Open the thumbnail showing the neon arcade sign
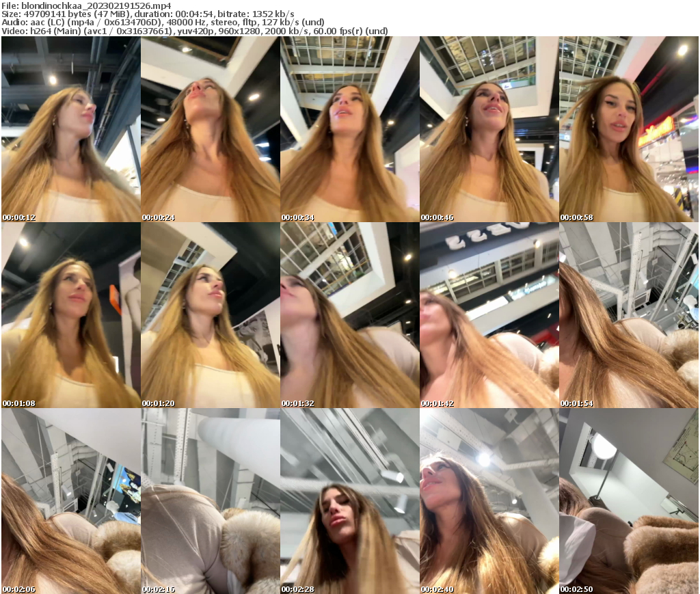 (x=629, y=130)
